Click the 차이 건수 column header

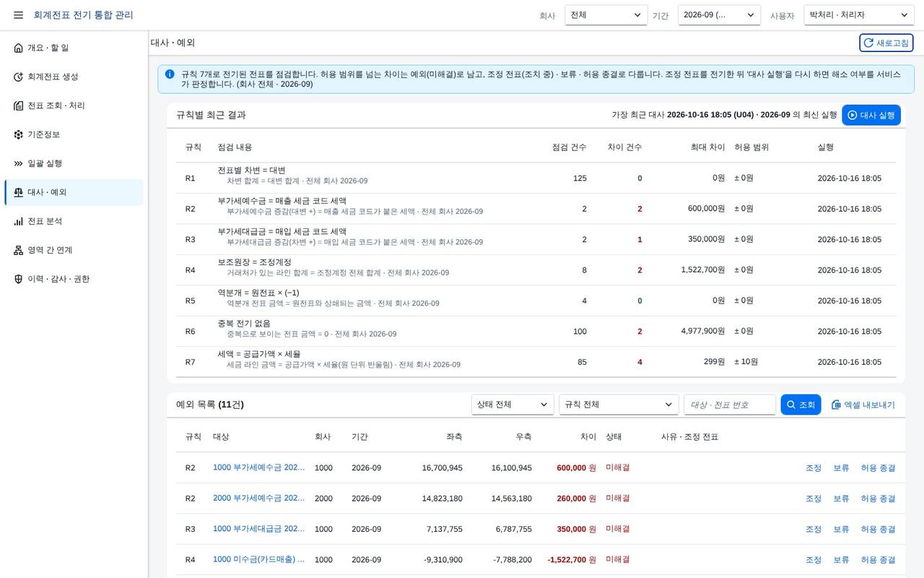coord(624,147)
